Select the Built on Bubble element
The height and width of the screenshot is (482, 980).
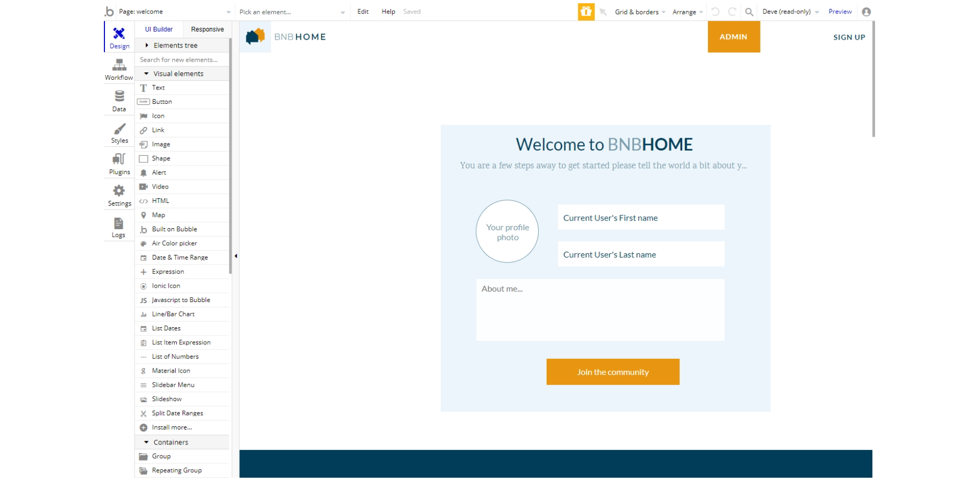pos(182,229)
